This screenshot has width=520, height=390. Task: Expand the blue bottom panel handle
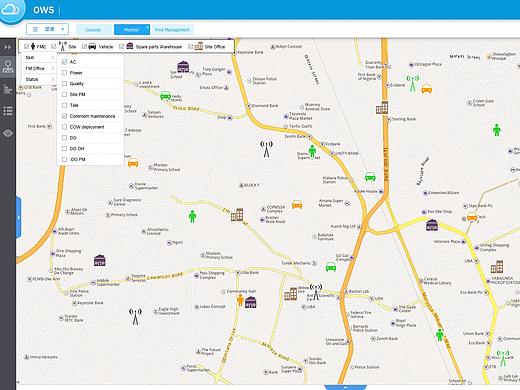tap(346, 387)
